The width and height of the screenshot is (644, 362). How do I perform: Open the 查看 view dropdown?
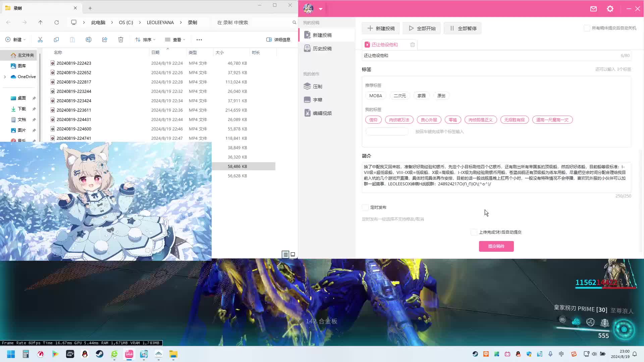coord(175,40)
